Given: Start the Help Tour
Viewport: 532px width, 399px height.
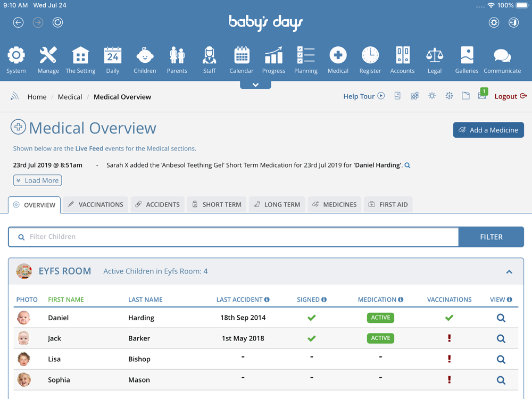Looking at the screenshot, I should (x=364, y=96).
